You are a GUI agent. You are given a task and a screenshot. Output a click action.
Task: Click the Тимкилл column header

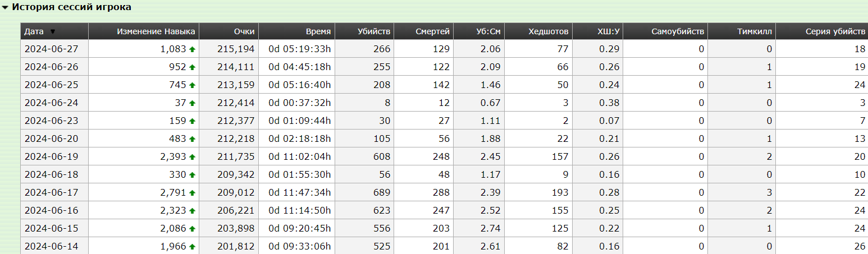[755, 31]
